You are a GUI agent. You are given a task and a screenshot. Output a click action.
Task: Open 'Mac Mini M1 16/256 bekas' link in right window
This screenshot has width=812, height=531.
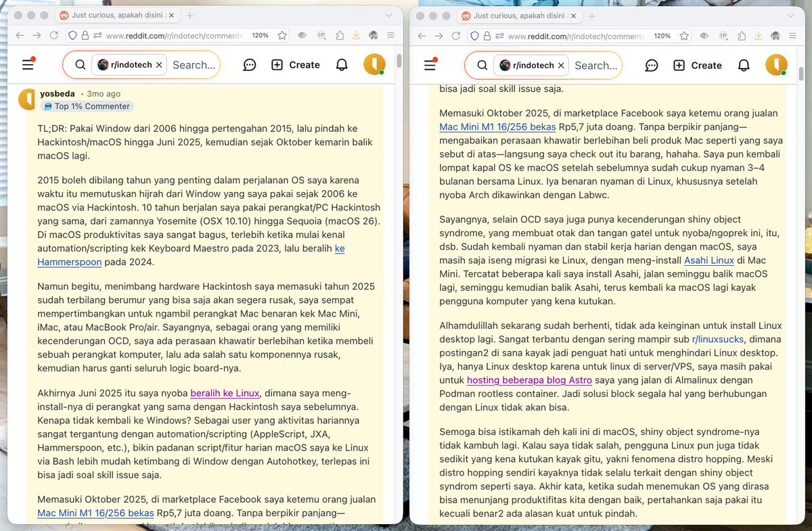[497, 126]
